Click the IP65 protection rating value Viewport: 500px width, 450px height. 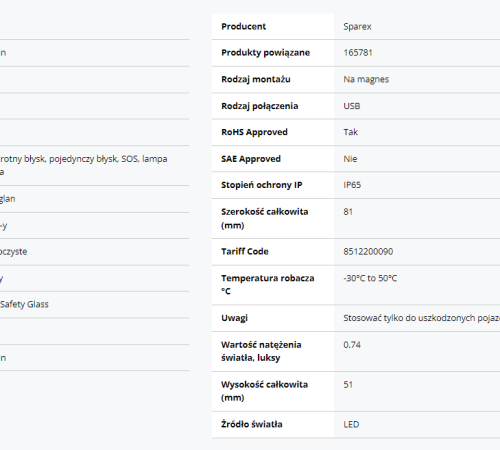click(352, 185)
